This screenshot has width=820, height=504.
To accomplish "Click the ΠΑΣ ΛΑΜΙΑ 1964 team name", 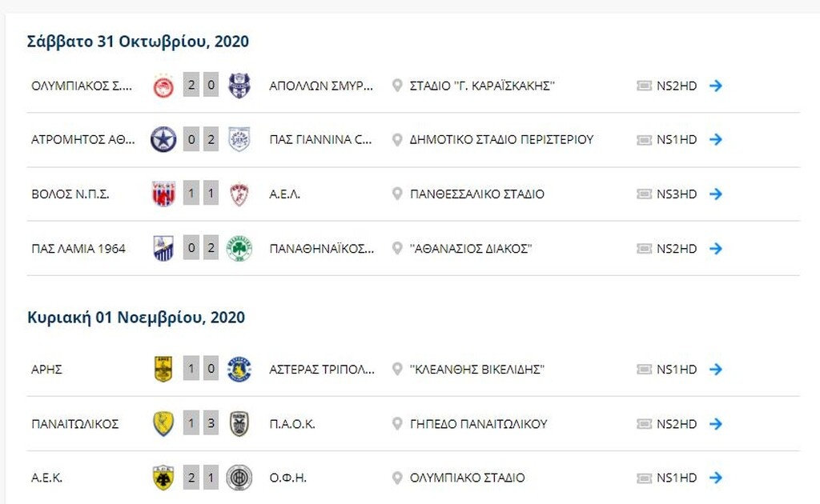I will pyautogui.click(x=78, y=248).
